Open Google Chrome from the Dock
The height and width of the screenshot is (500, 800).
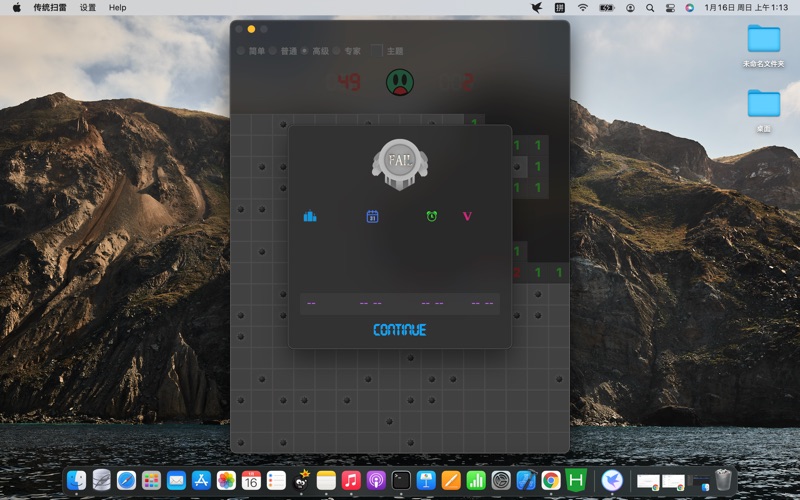pyautogui.click(x=550, y=481)
